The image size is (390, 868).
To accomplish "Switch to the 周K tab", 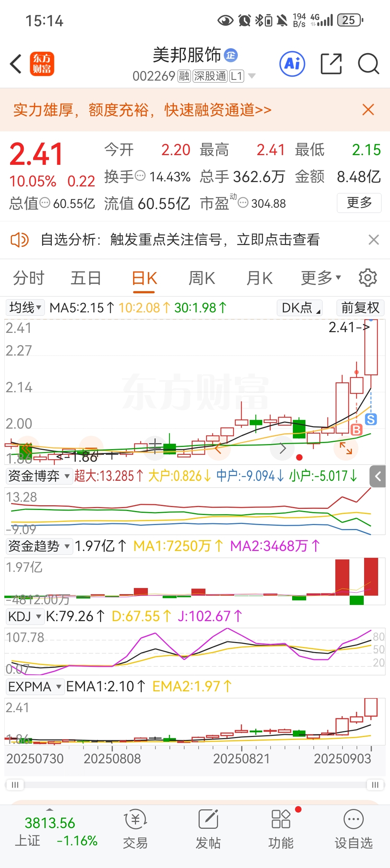I will [x=202, y=278].
